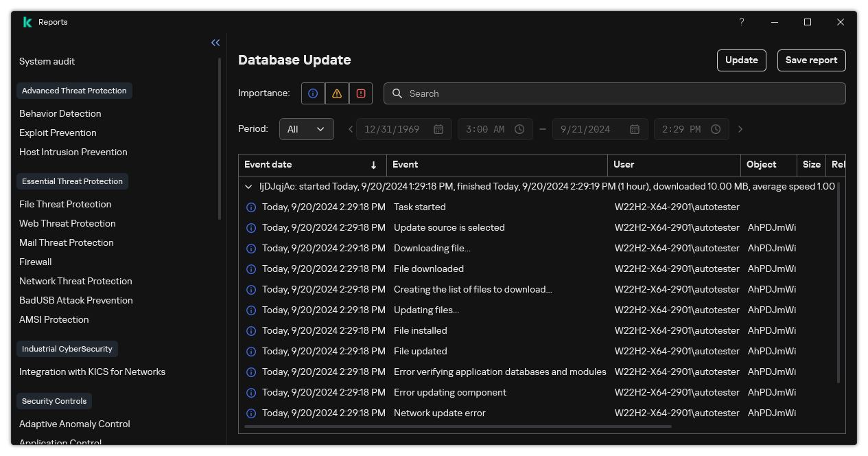The height and width of the screenshot is (456, 868).
Task: Toggle the warning importance filter
Action: pos(337,93)
